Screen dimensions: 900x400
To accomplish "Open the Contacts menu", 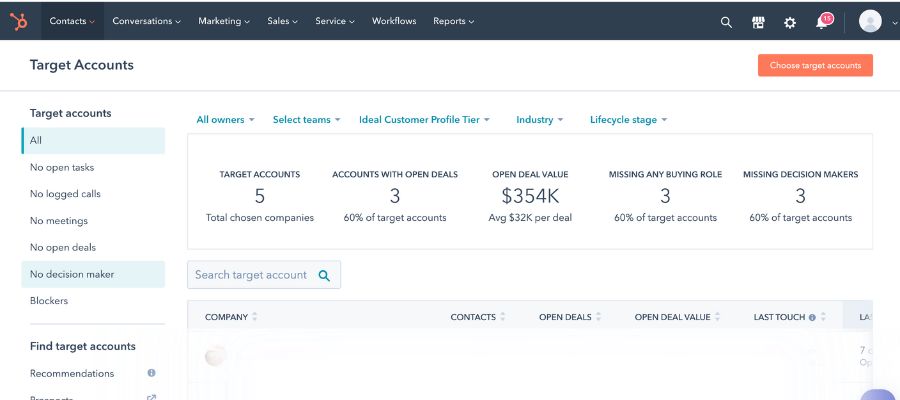I will click(72, 21).
